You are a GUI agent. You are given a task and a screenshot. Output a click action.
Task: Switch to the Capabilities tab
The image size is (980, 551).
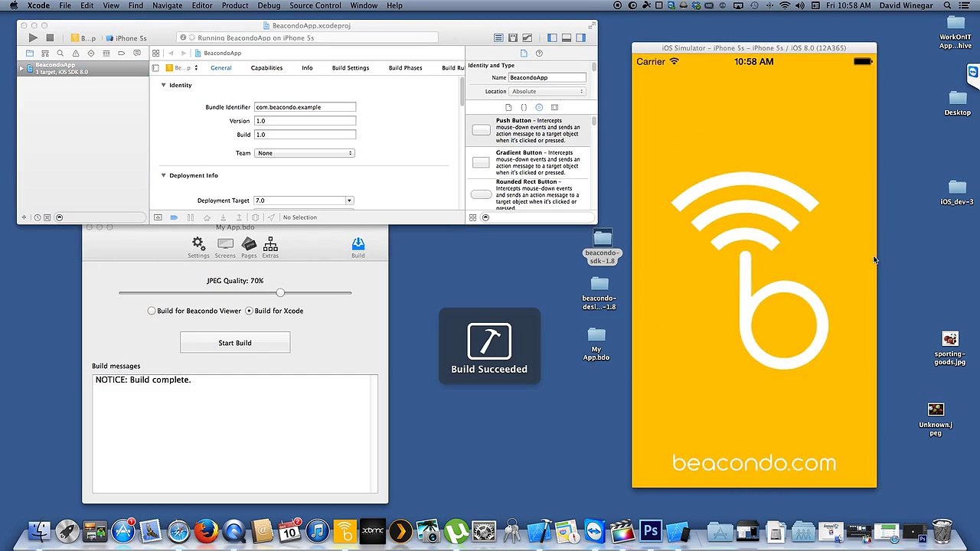point(266,68)
